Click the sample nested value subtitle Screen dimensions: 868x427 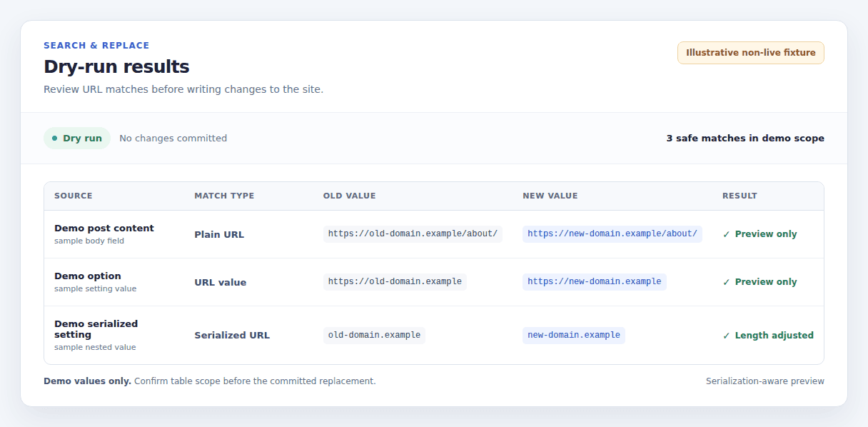pyautogui.click(x=95, y=348)
